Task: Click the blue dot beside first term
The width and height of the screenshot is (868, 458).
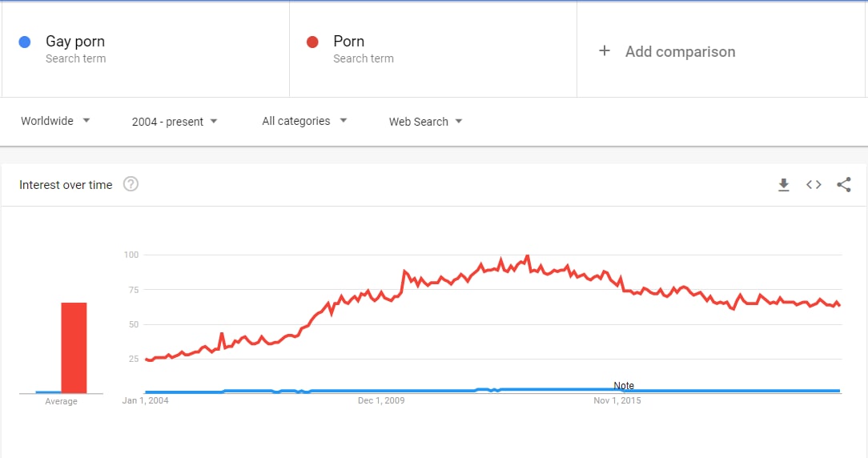Action: click(x=24, y=42)
